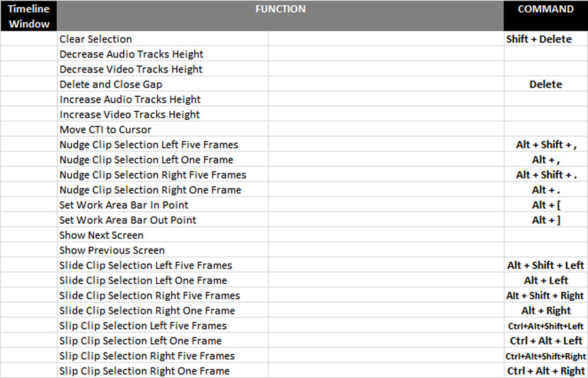Viewport: 588px width, 378px height.
Task: Click the Alt + Shift + , shortcut cell
Action: point(546,145)
